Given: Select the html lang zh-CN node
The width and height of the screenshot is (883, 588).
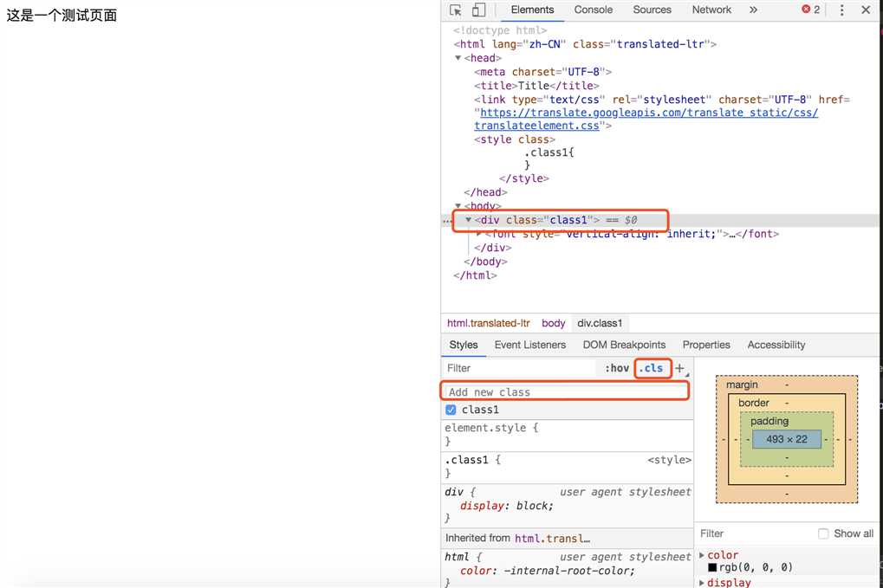Looking at the screenshot, I should (585, 44).
